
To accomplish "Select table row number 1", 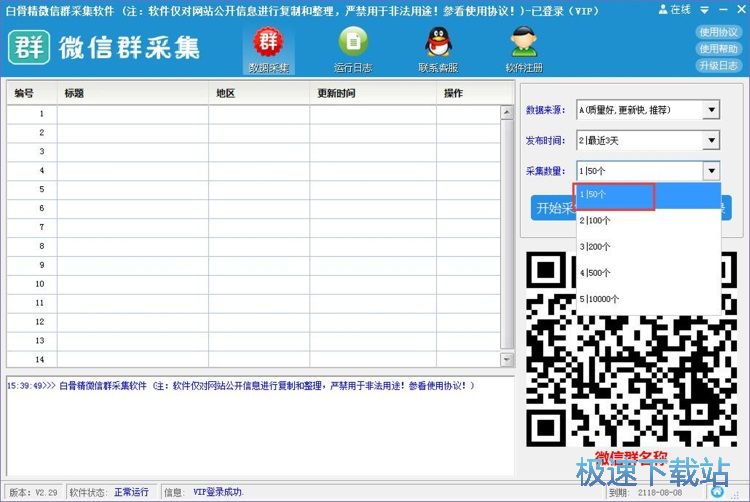I will click(x=254, y=114).
